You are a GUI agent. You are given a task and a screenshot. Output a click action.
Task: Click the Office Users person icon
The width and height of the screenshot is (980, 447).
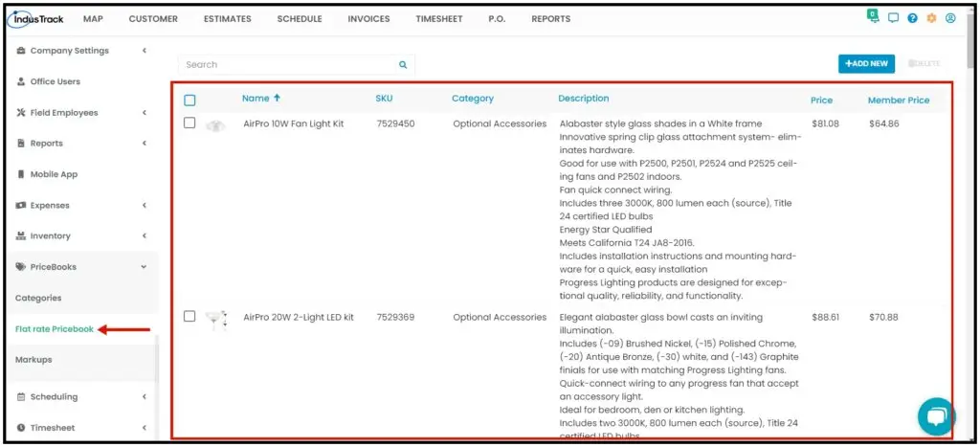point(21,81)
